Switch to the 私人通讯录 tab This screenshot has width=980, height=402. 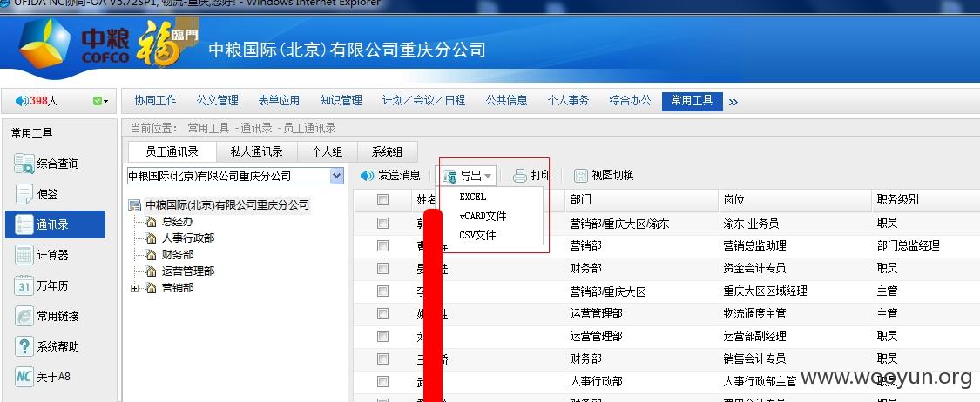point(256,151)
